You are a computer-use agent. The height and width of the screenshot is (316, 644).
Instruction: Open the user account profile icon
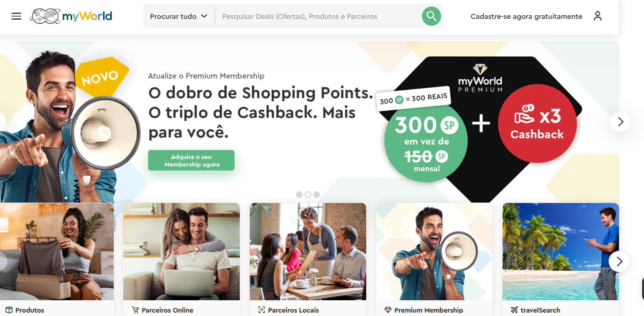(x=598, y=16)
